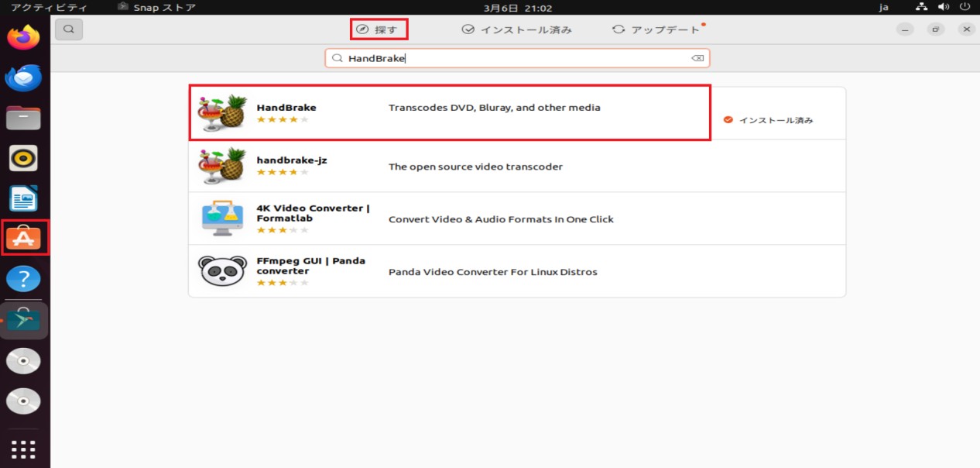This screenshot has height=468, width=980.
Task: Click the Panda converter star rating
Action: [283, 283]
